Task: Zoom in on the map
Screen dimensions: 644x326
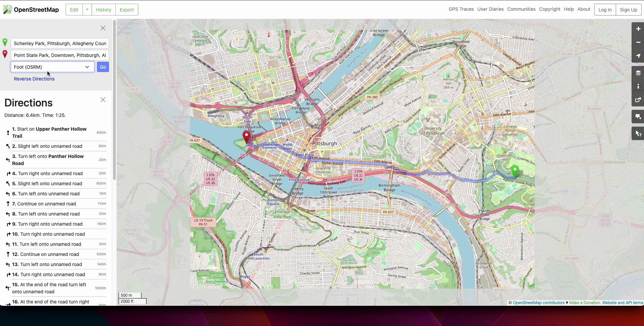Action: click(x=638, y=29)
